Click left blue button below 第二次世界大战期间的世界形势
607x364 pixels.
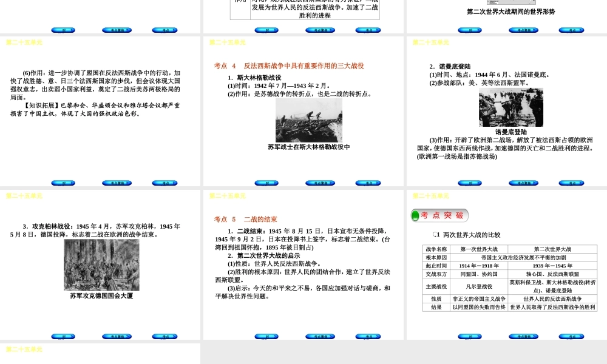tap(470, 30)
